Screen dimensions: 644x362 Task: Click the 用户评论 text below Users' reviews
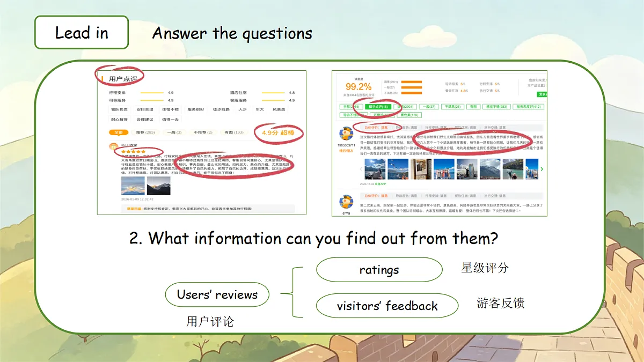[210, 321]
